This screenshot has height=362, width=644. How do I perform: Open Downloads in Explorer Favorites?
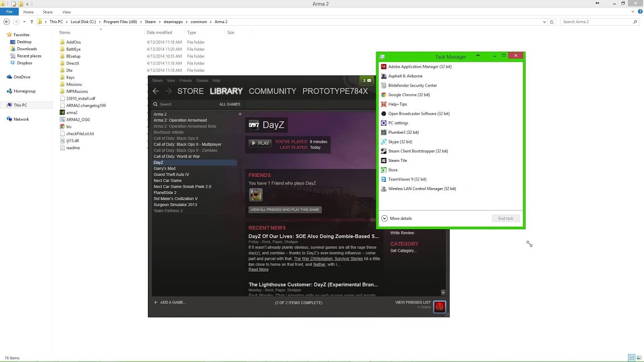pos(27,49)
